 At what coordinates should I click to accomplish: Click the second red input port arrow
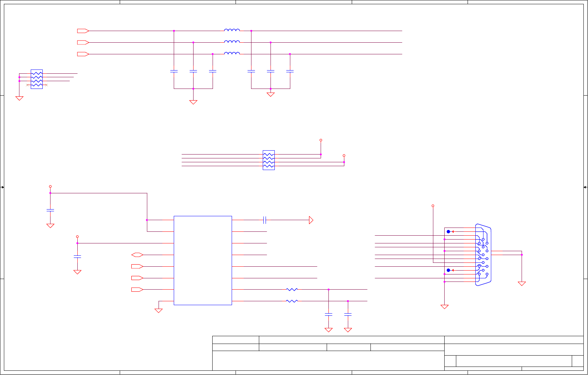point(83,43)
